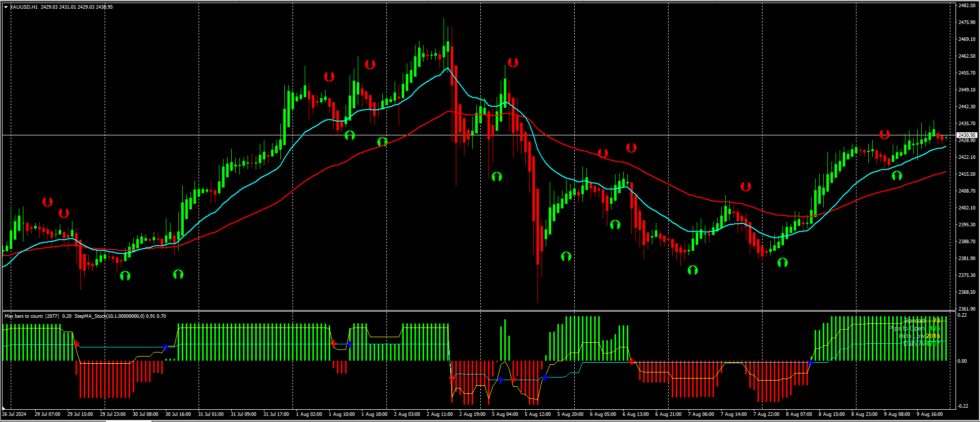Click the StepMA red down arrow near 29 Jul 15:00
This screenshot has width=980, height=422.
point(77,343)
